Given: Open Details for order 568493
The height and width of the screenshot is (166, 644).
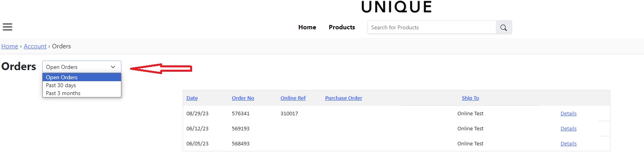Looking at the screenshot, I should (x=568, y=144).
